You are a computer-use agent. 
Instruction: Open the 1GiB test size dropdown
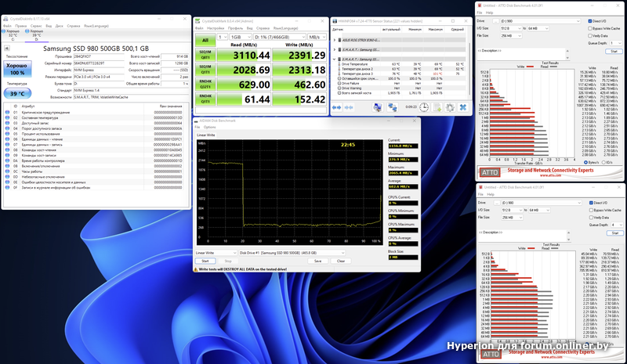pyautogui.click(x=239, y=37)
